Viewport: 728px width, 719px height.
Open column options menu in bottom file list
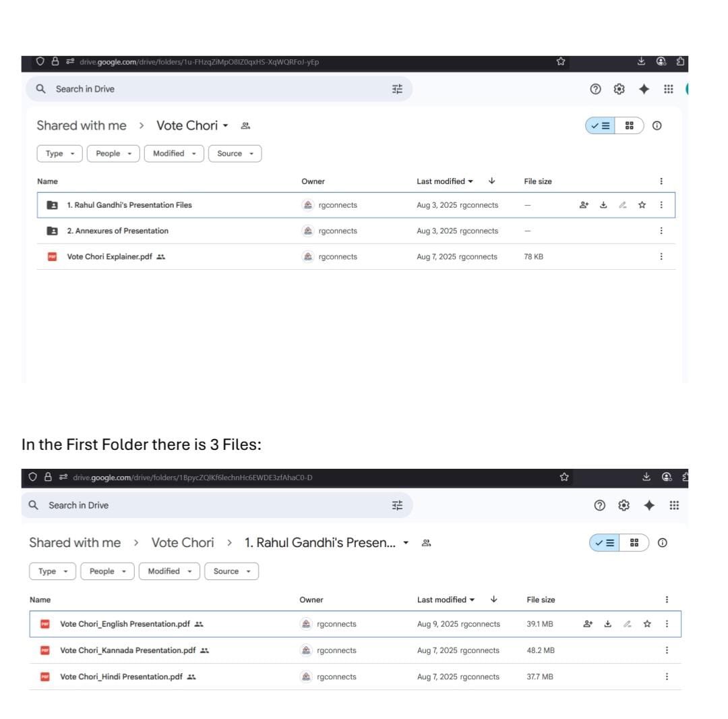(x=667, y=600)
